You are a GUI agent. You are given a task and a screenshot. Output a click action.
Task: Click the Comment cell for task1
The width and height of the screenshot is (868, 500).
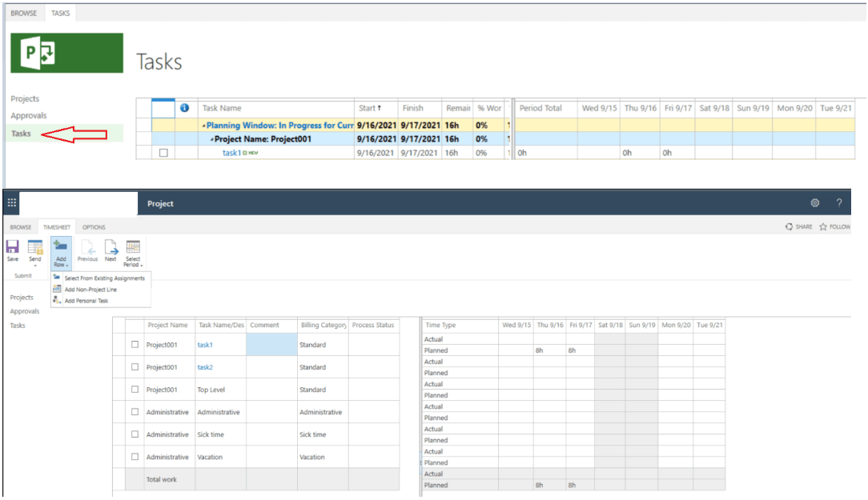coord(271,344)
